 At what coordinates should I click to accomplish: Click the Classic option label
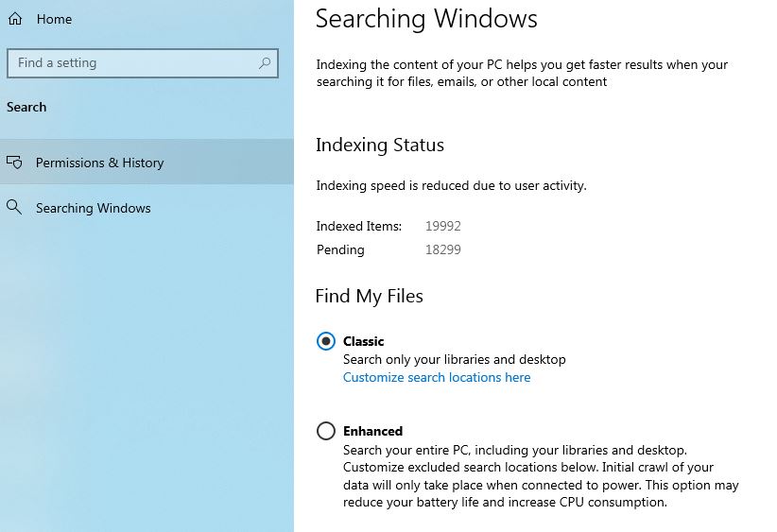[363, 341]
